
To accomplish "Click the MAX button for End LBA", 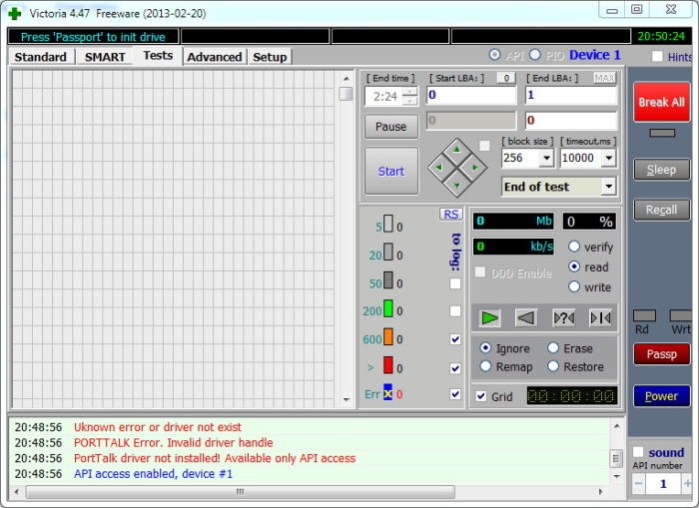I will (x=604, y=78).
